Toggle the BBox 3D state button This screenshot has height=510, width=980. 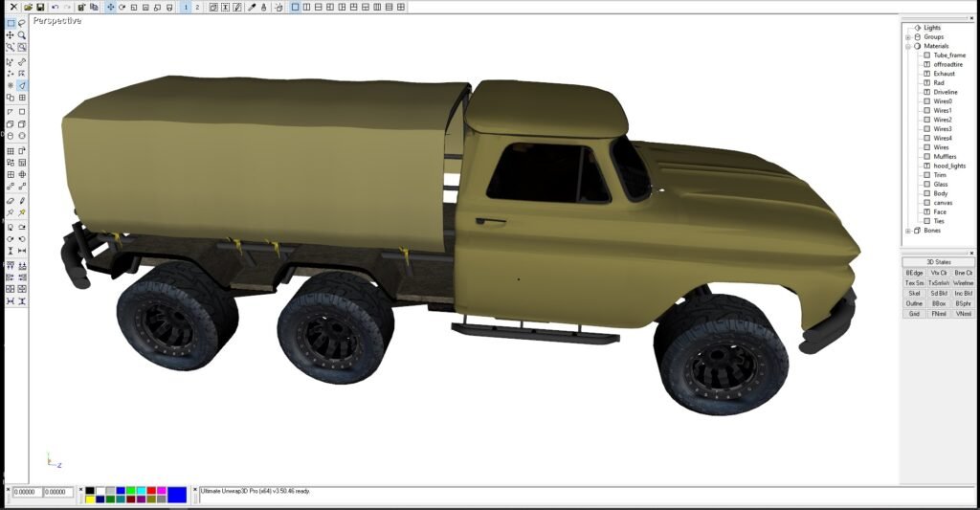939,303
